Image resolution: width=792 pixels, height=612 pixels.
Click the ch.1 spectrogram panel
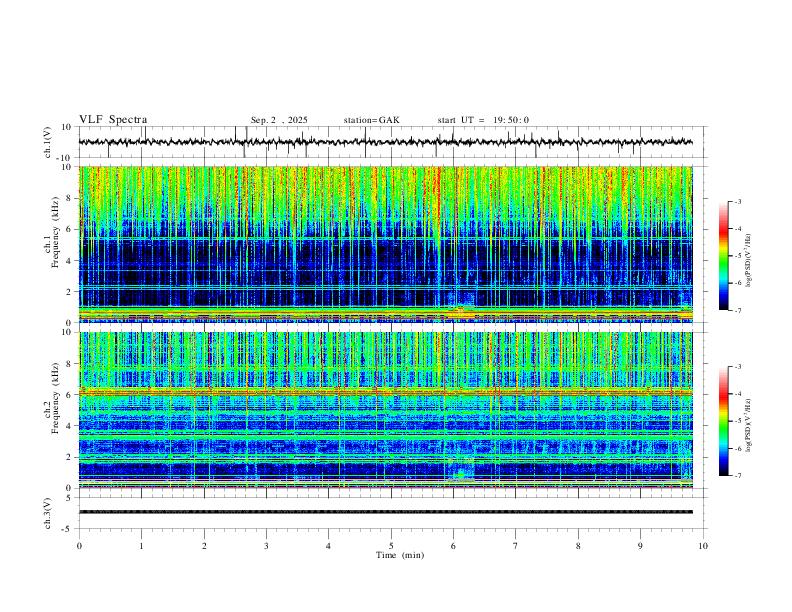pyautogui.click(x=385, y=244)
